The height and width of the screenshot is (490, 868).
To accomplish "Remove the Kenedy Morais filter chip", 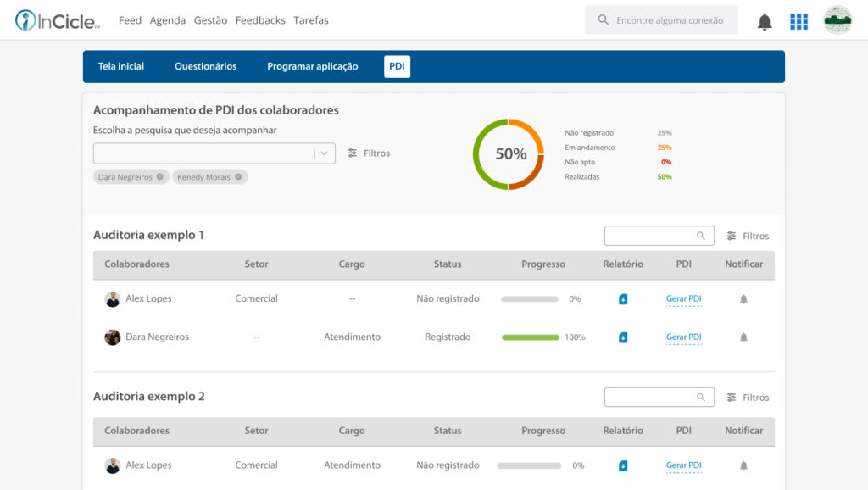I will [x=238, y=176].
